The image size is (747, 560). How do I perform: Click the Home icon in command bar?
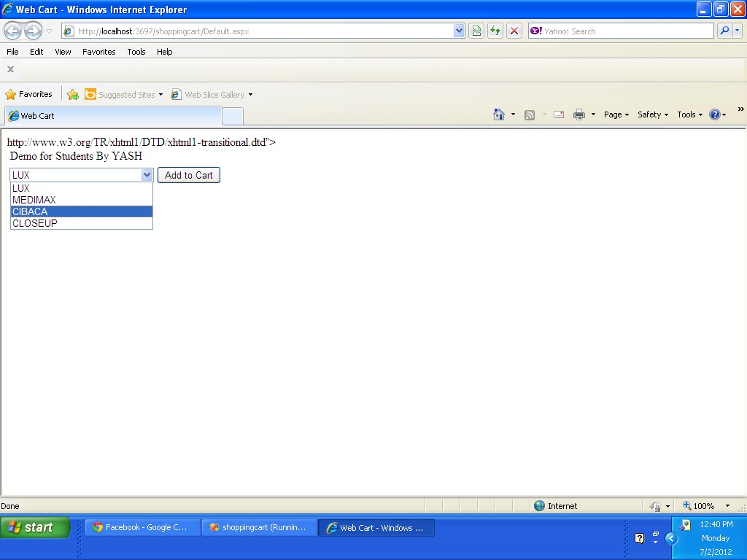pyautogui.click(x=499, y=114)
